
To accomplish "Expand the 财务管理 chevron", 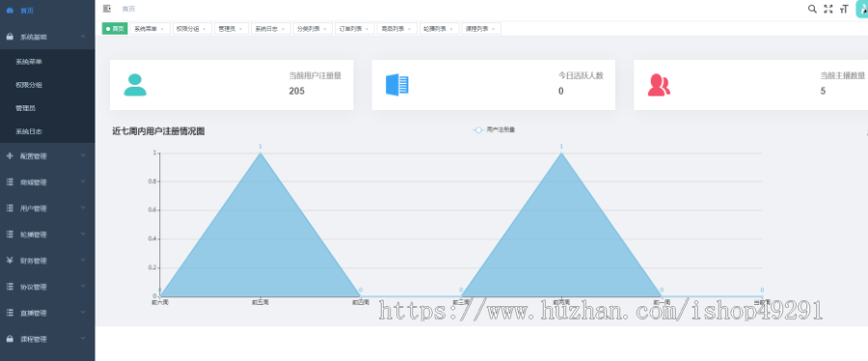I will click(x=83, y=260).
